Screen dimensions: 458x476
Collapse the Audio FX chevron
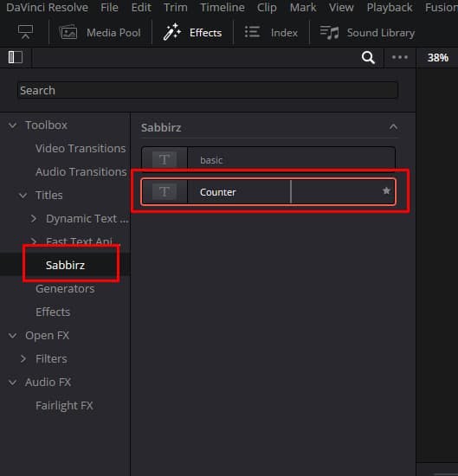pyautogui.click(x=12, y=383)
